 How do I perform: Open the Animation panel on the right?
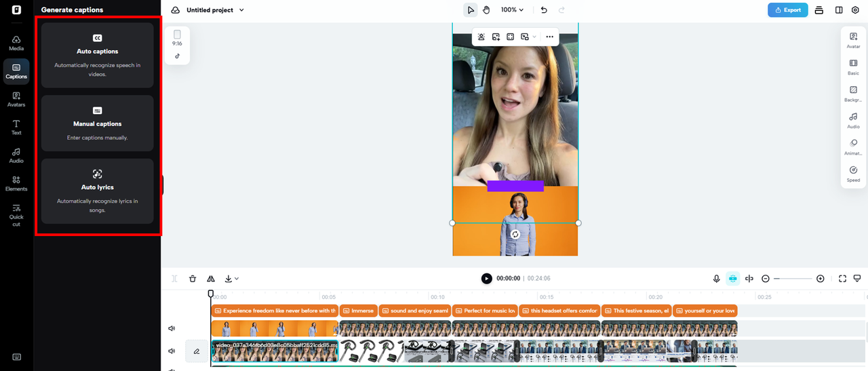[x=853, y=147]
